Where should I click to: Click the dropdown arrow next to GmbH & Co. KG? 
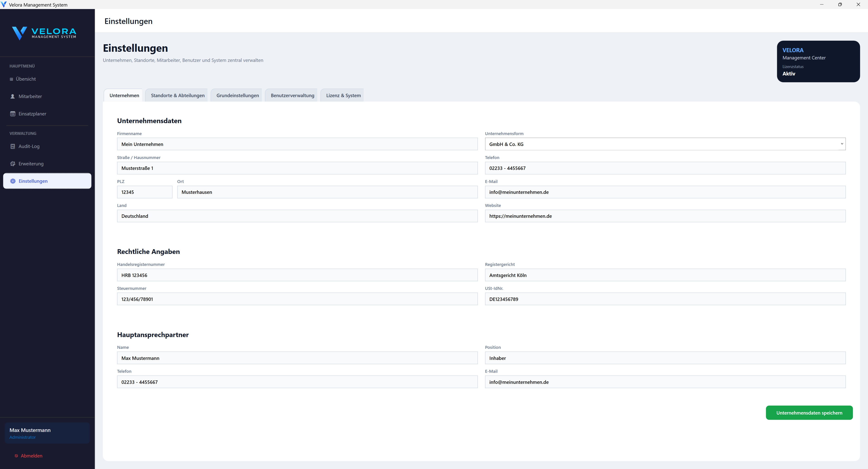coord(842,144)
